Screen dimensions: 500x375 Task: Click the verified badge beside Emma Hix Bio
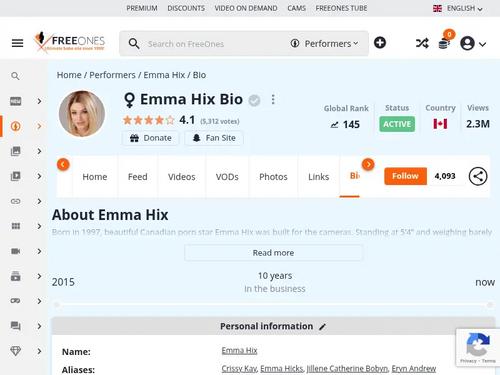tap(254, 100)
